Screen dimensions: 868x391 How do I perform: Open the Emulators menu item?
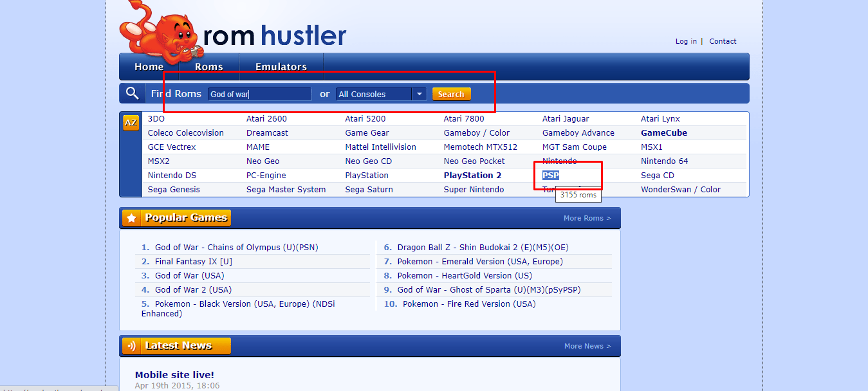coord(281,67)
